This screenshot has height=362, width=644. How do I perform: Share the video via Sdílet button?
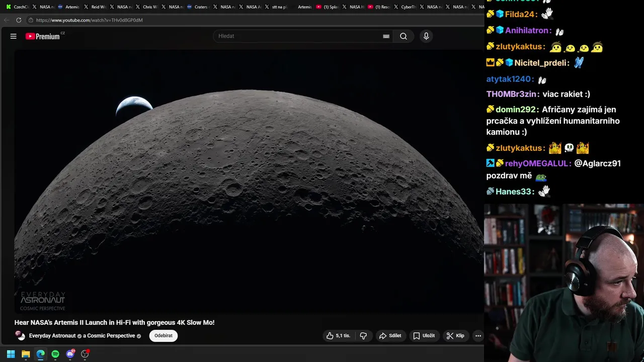390,336
